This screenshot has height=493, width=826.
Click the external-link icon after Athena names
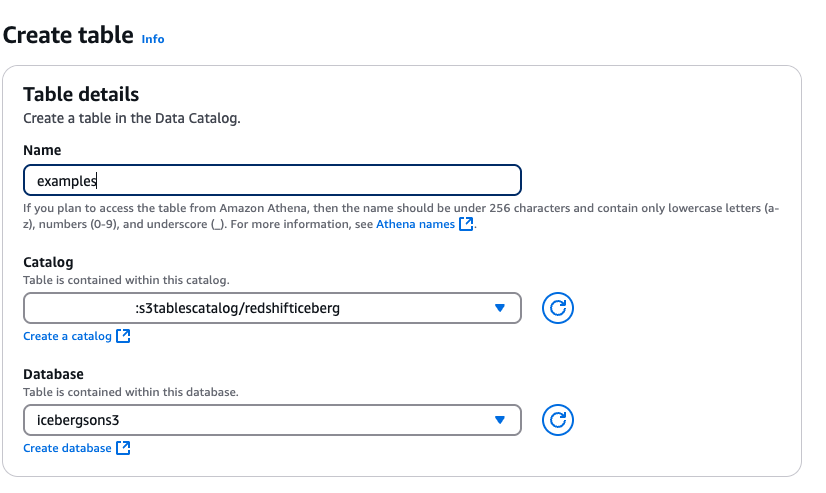coord(466,225)
